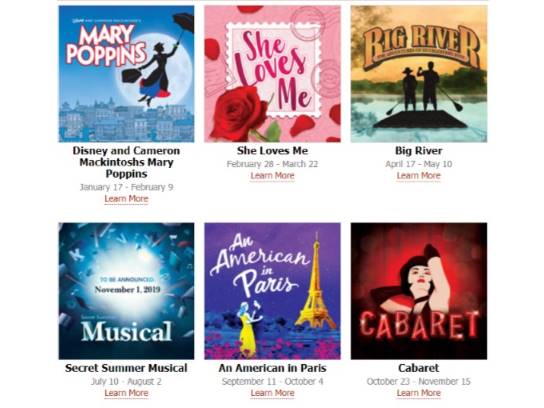Click Learn More under Cabaret

[x=419, y=393]
